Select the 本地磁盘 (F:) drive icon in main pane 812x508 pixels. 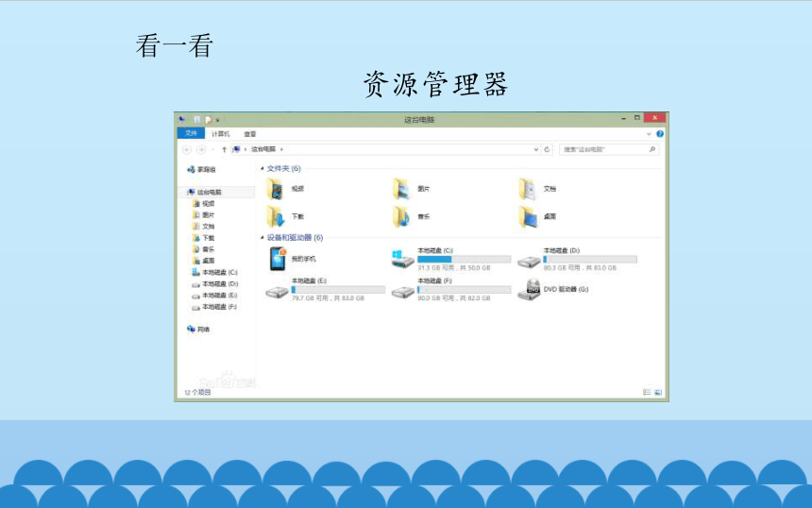402,292
